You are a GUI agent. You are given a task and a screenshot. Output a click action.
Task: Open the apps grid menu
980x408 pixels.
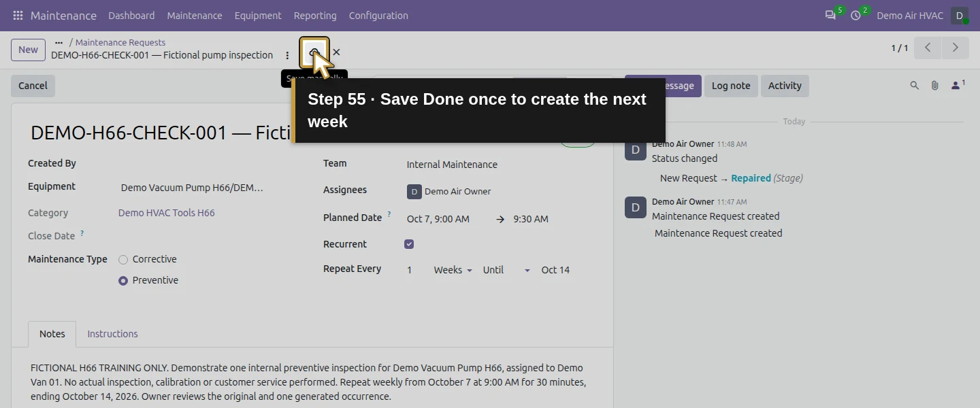(x=18, y=15)
